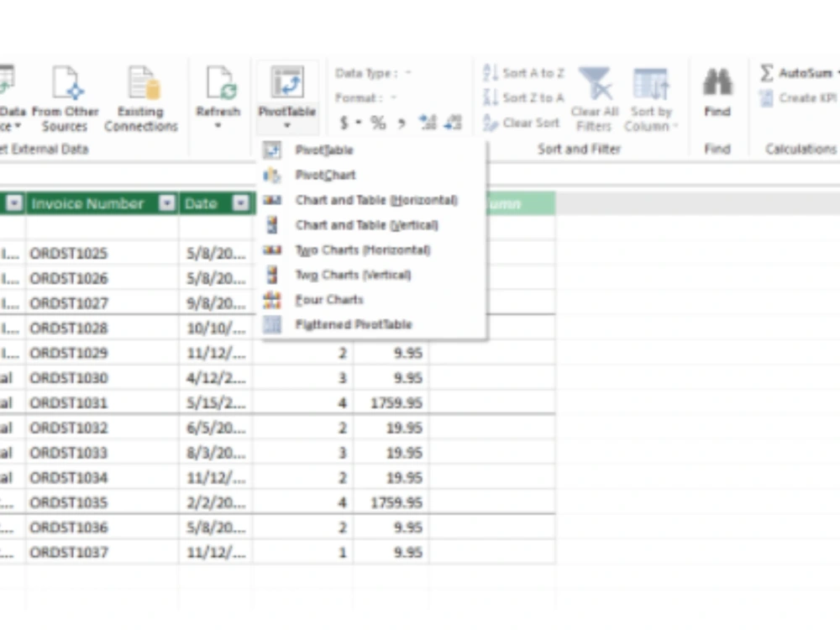840x630 pixels.
Task: Select cell ORDST1027
Action: coord(102,303)
